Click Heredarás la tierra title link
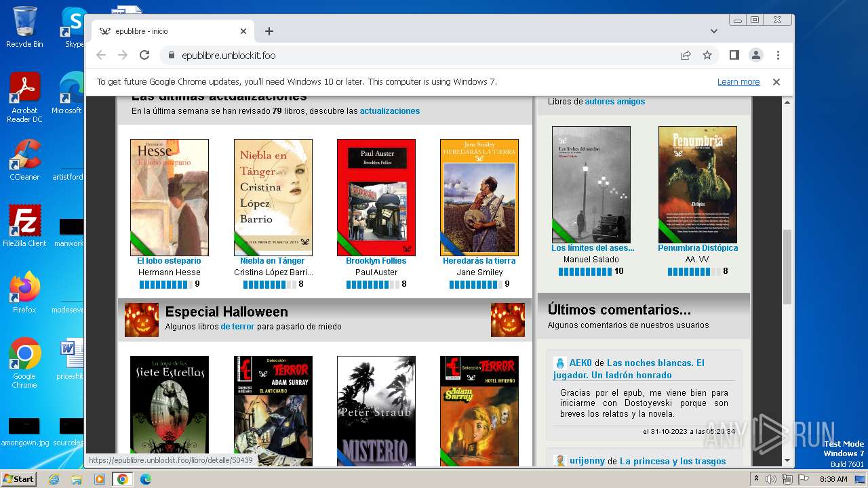This screenshot has width=868, height=488. (479, 261)
